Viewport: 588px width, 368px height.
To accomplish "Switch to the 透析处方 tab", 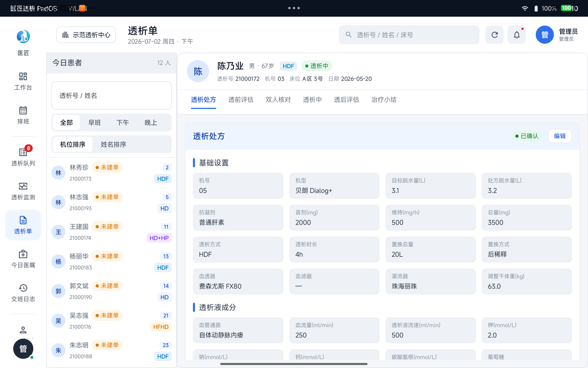I will [x=203, y=100].
